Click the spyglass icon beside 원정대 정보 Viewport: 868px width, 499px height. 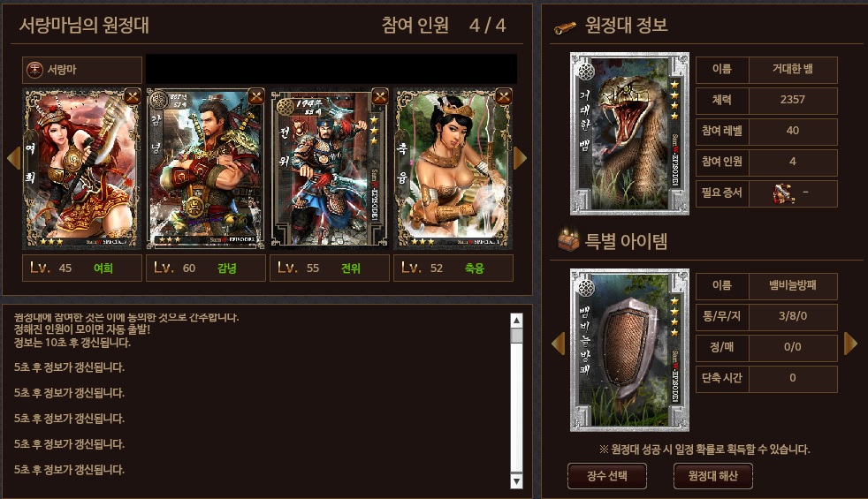[x=565, y=27]
